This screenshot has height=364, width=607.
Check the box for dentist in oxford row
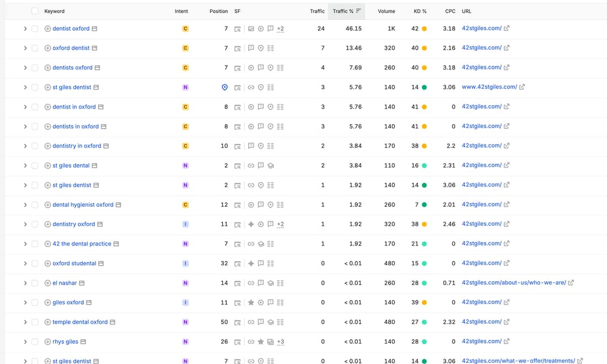[35, 107]
